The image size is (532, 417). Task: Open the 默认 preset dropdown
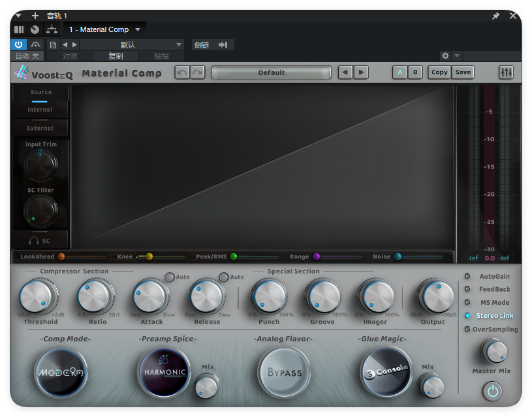(132, 45)
